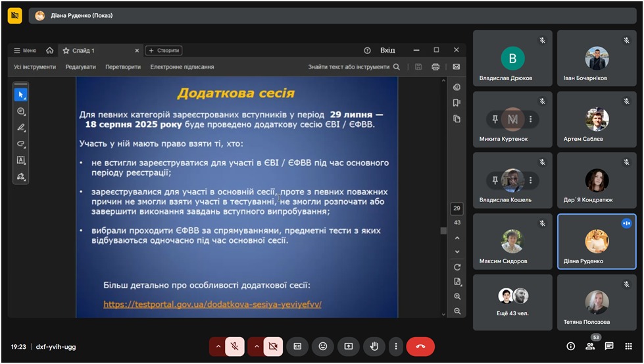Click the Acrobat print icon
This screenshot has width=644, height=364.
435,67
